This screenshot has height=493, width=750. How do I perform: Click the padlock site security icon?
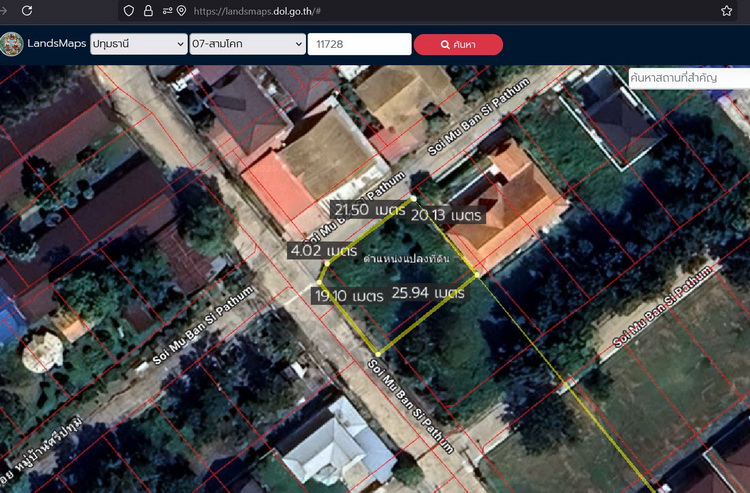tap(148, 10)
